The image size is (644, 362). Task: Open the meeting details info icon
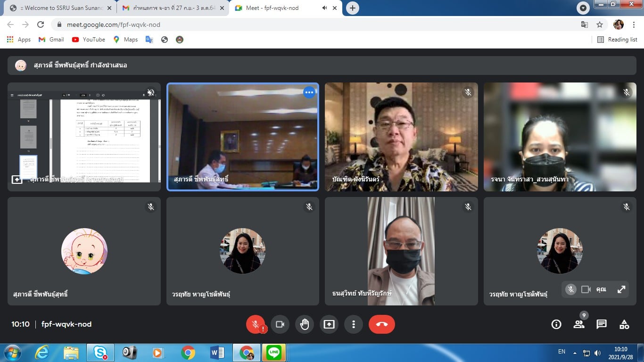[556, 324]
